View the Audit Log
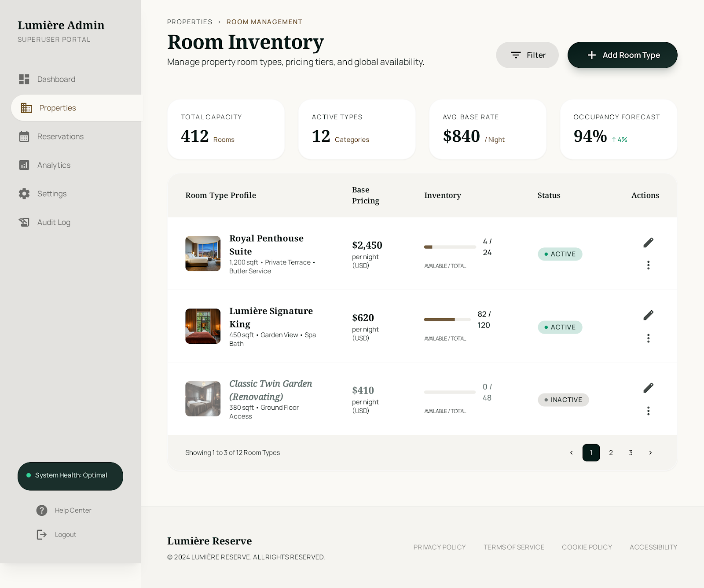The image size is (704, 588). coord(53,222)
